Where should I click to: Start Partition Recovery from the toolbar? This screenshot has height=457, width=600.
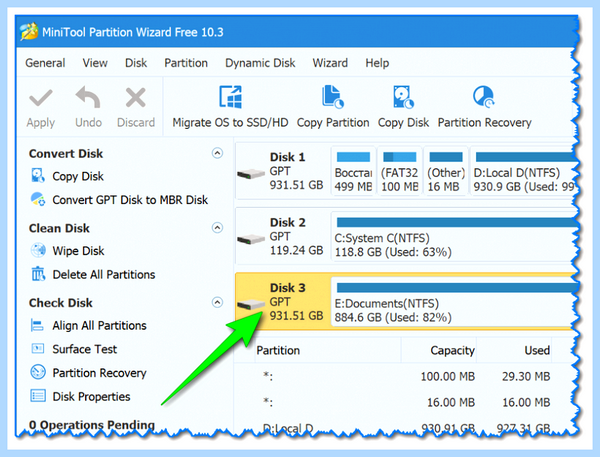(484, 107)
